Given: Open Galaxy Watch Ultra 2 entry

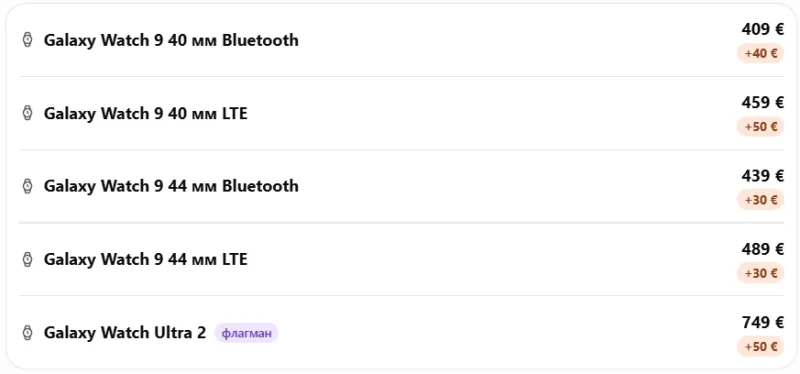Looking at the screenshot, I should coord(402,332).
